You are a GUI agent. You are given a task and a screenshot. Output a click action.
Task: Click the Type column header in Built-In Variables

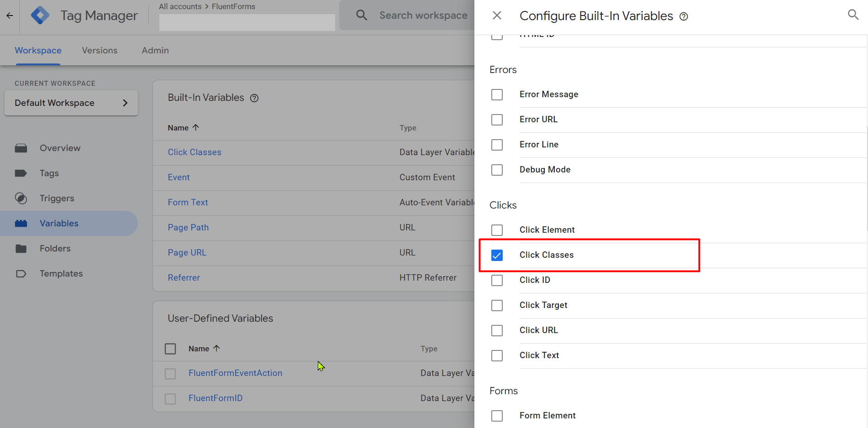pyautogui.click(x=408, y=128)
